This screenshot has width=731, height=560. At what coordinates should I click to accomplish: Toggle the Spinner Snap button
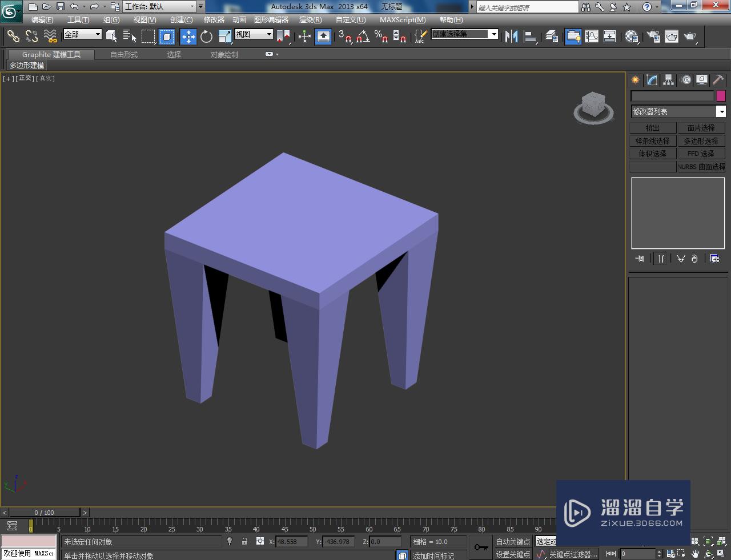tap(400, 37)
